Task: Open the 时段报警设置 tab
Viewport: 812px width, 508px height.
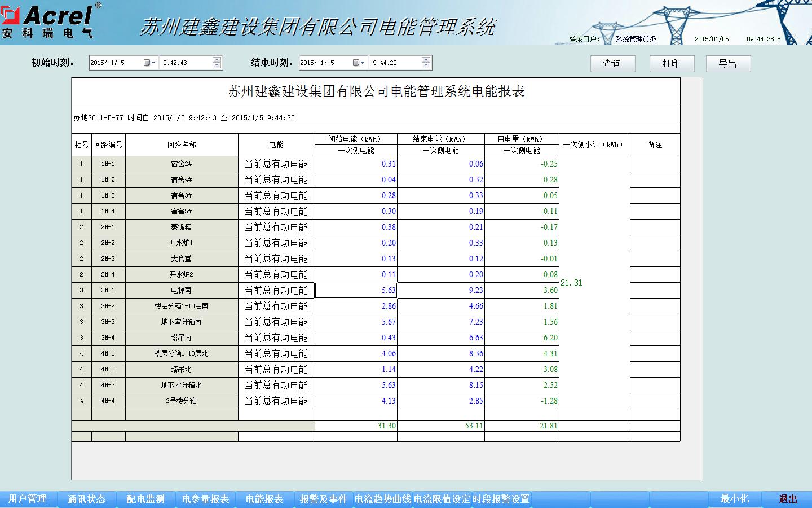Action: click(501, 499)
